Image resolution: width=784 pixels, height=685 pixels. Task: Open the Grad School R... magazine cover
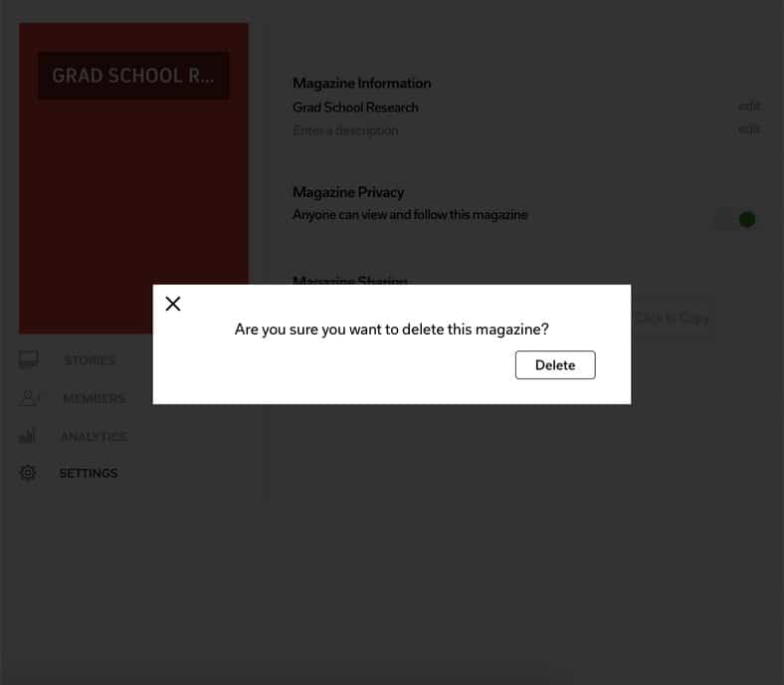tap(133, 178)
